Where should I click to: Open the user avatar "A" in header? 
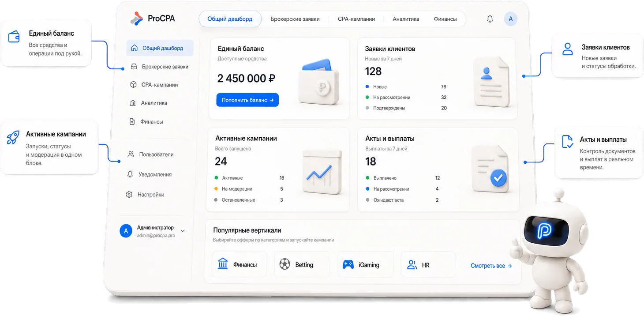click(511, 19)
